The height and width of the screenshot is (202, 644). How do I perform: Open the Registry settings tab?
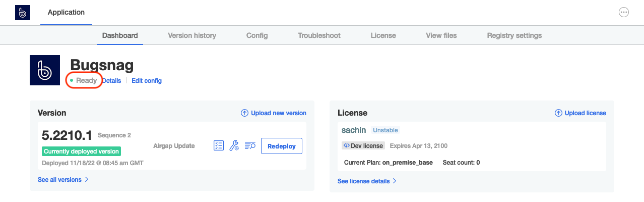tap(514, 35)
